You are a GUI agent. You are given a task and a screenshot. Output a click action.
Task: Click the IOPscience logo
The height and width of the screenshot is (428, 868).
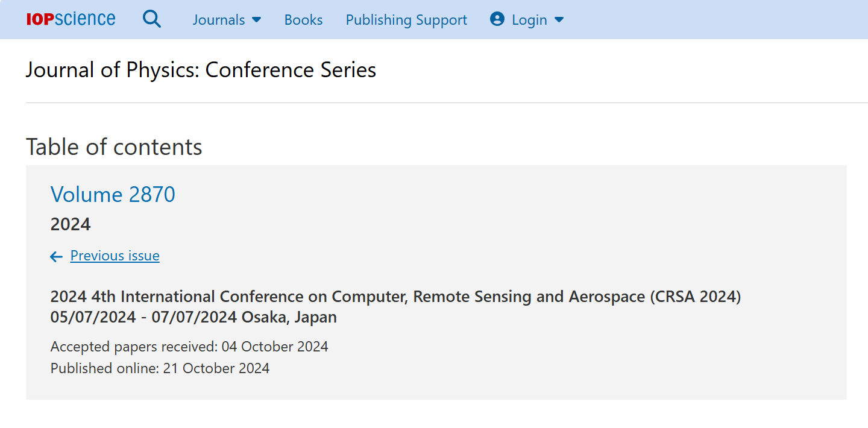[x=71, y=19]
